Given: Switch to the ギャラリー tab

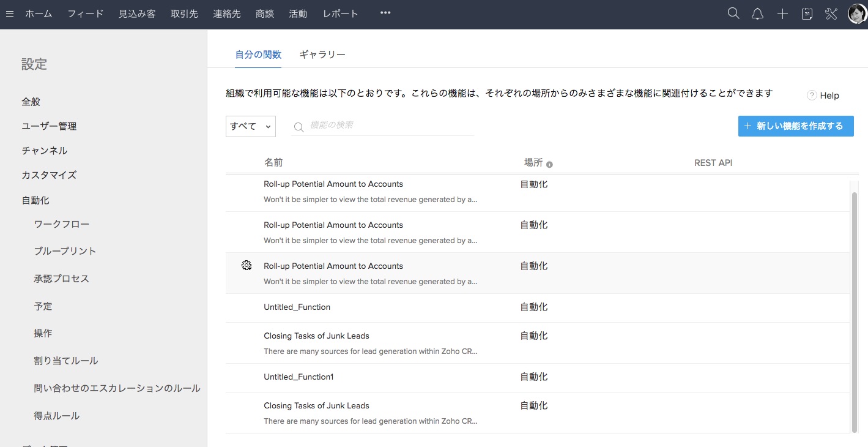Looking at the screenshot, I should pos(322,54).
